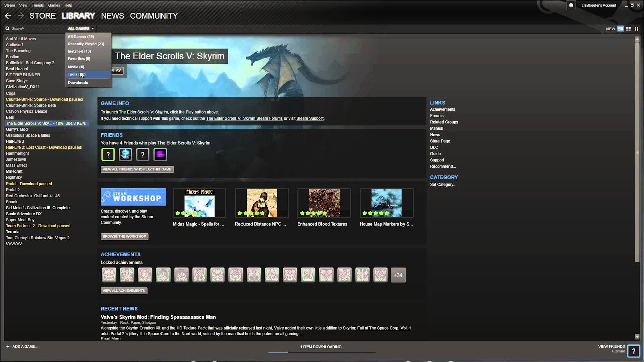Open third friend avatar with question mark
This screenshot has height=362, width=644.
pyautogui.click(x=143, y=154)
